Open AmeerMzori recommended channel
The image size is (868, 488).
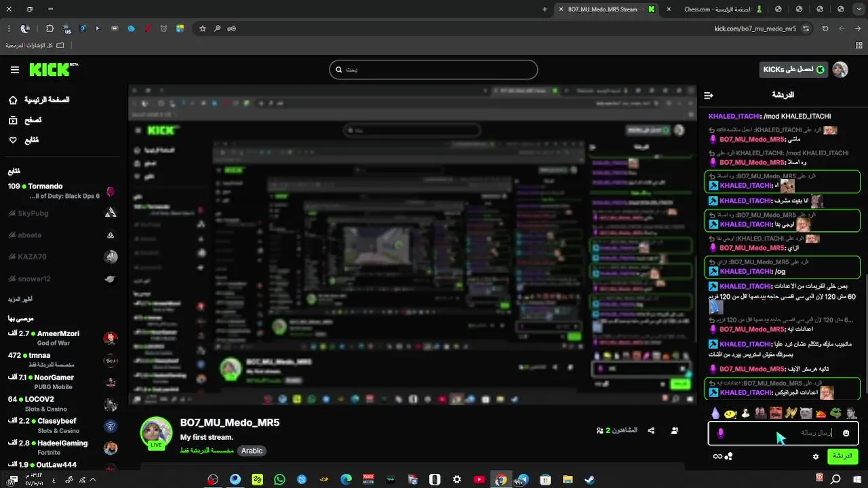[62, 338]
